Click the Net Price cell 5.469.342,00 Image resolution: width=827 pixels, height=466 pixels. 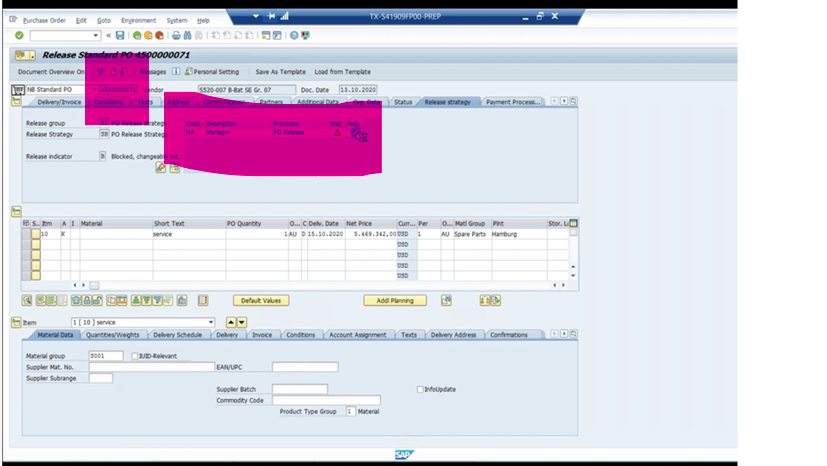coord(371,234)
